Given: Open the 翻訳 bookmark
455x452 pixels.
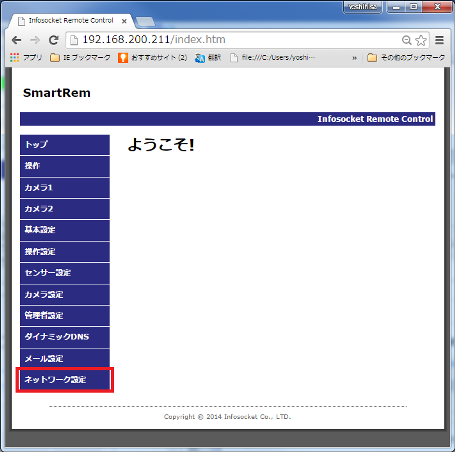Looking at the screenshot, I should pos(208,58).
